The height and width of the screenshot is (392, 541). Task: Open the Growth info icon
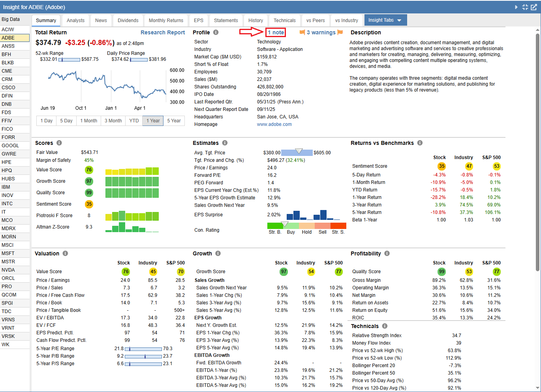click(218, 253)
